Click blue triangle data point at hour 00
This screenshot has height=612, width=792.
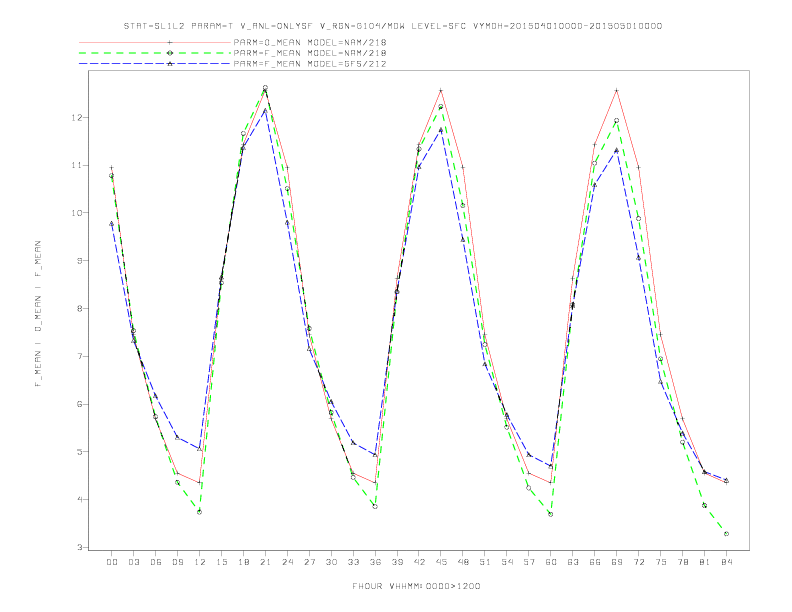coord(111,223)
